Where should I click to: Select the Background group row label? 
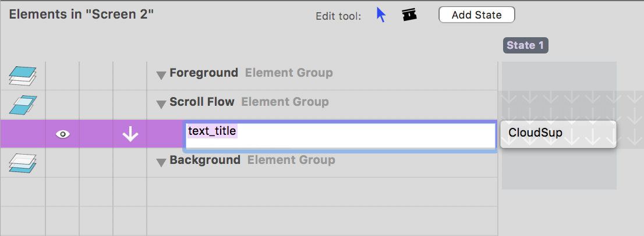(x=204, y=160)
